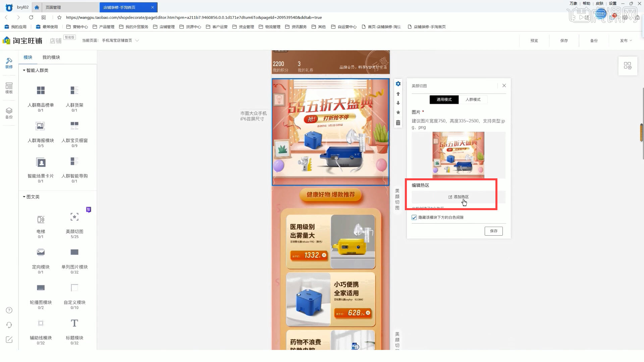Move module up with arrow icon
This screenshot has width=644, height=362.
coord(398,94)
